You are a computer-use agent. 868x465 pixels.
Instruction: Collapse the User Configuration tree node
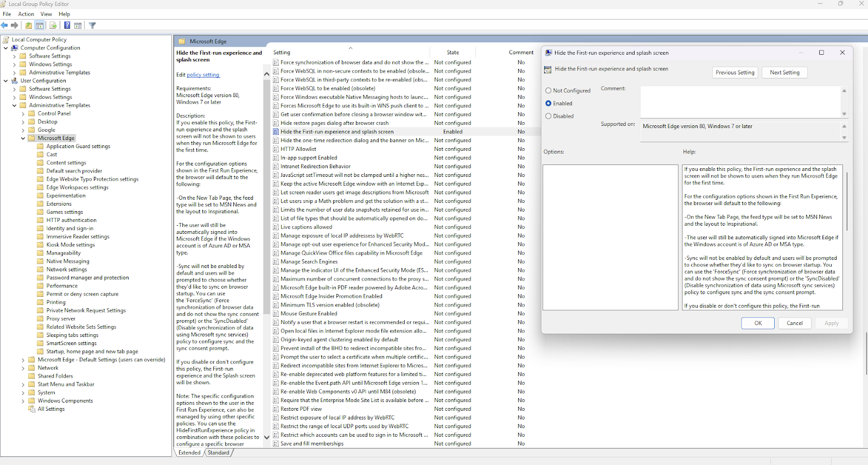[6, 81]
